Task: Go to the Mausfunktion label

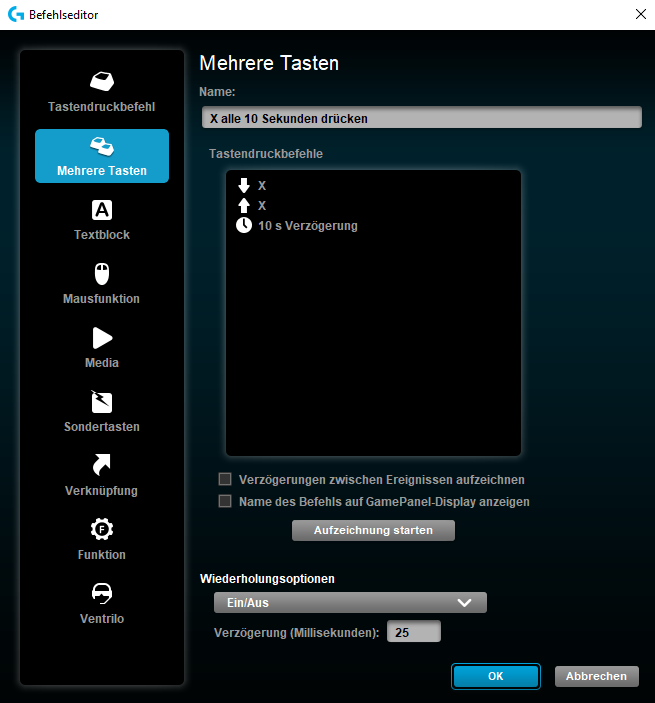Action: click(x=102, y=299)
